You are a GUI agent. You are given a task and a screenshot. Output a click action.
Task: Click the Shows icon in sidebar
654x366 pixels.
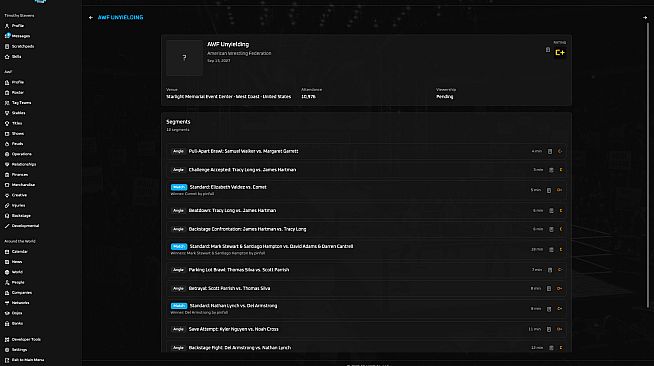(7, 134)
